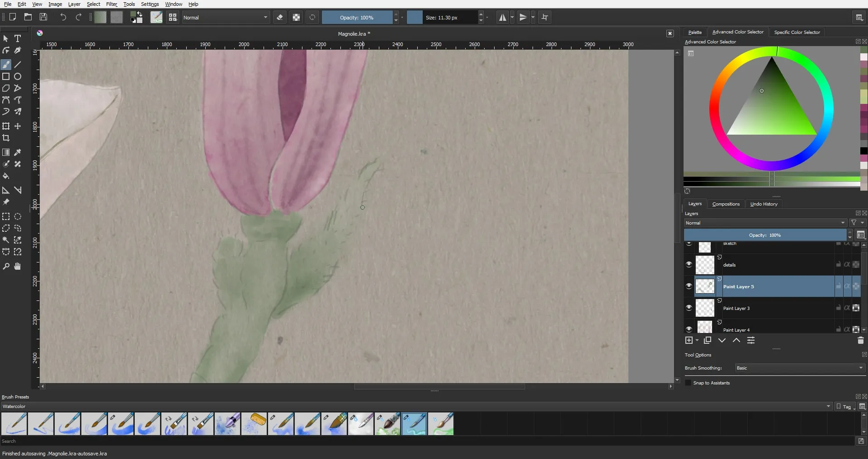Viewport: 868px width, 459px height.
Task: Open the Brush Smoothing dropdown
Action: tap(799, 368)
